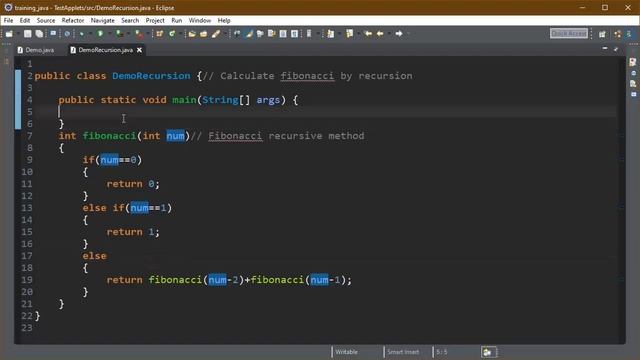Click the Forward navigation white arrow
The width and height of the screenshot is (640, 360).
[x=399, y=33]
